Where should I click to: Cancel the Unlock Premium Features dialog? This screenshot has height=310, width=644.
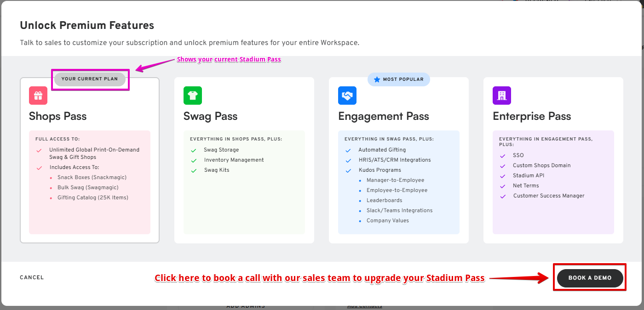[x=32, y=277]
